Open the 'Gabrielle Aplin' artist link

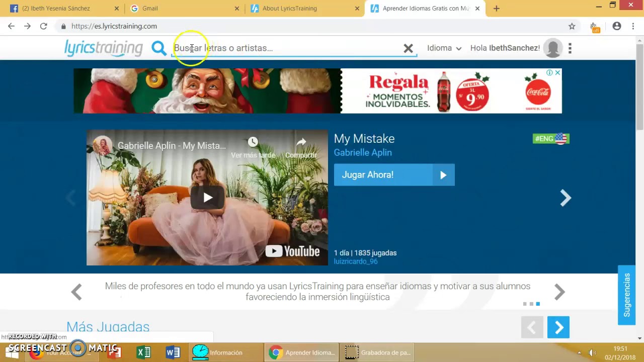pyautogui.click(x=363, y=152)
